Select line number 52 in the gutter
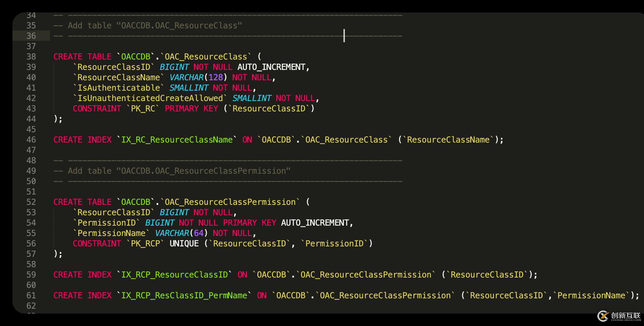Screen dimensions: 644x326 click(31, 202)
